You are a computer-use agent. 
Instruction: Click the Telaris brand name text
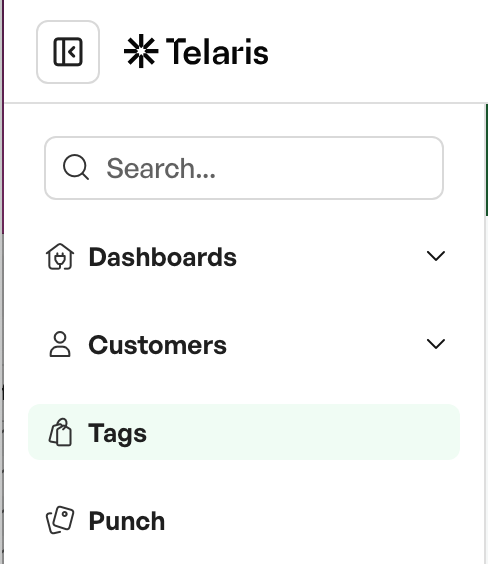(217, 52)
